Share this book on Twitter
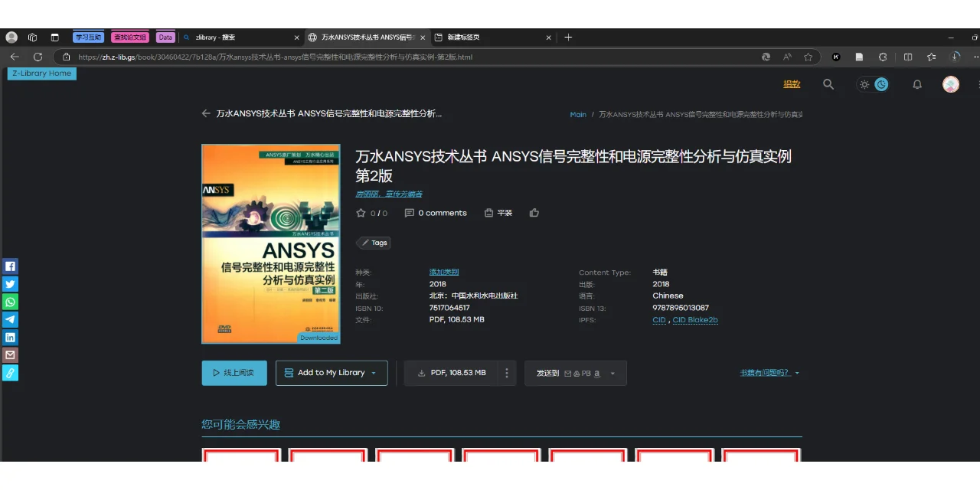The image size is (980, 490). pyautogui.click(x=10, y=284)
